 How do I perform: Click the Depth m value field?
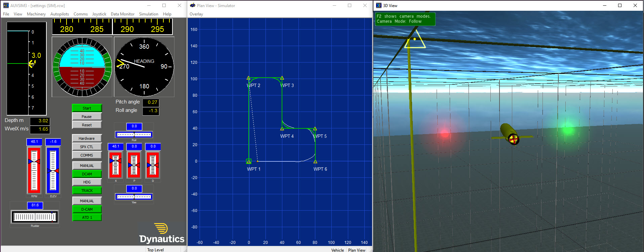[40, 121]
